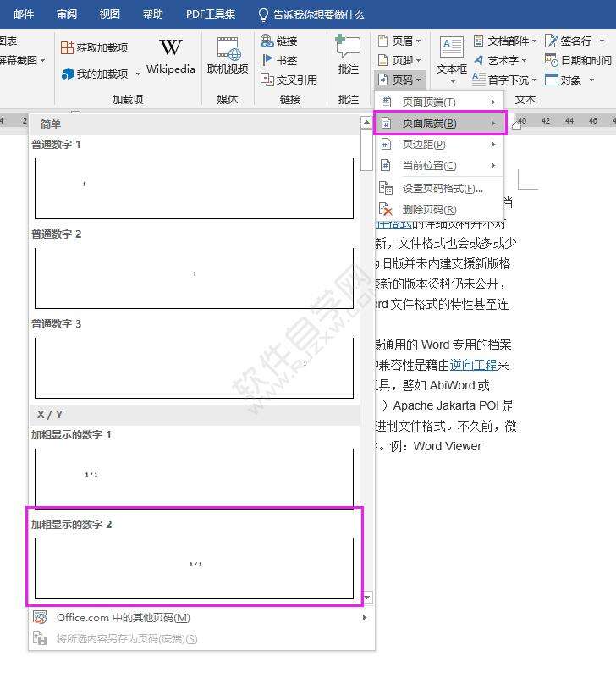Click the Object (对象) icon
This screenshot has height=678, width=616.
[x=551, y=80]
